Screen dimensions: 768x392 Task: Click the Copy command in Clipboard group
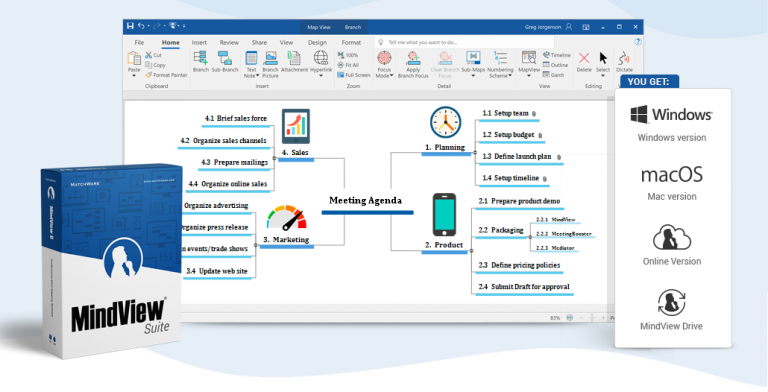coord(155,65)
